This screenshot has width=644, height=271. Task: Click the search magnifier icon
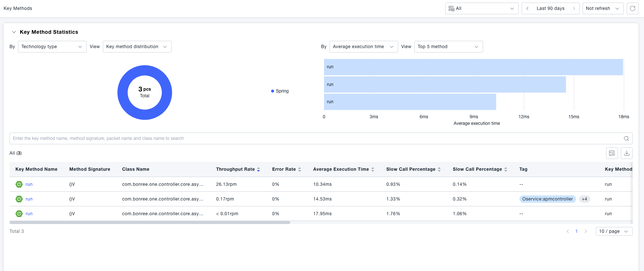pyautogui.click(x=626, y=138)
